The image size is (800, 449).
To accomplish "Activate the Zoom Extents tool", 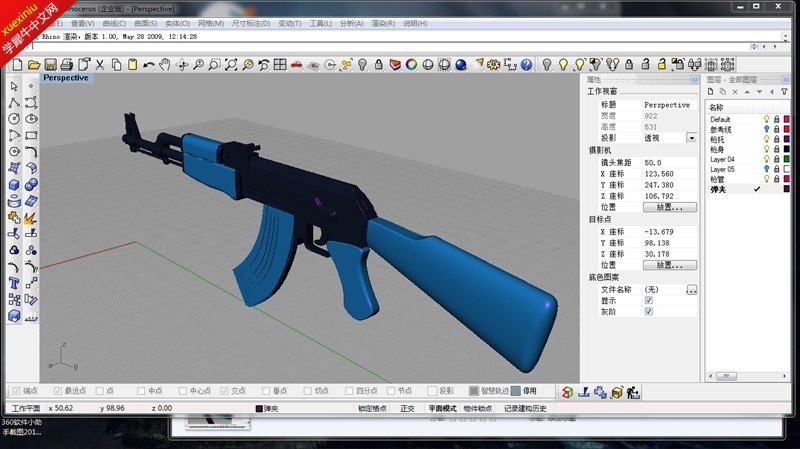I will (x=231, y=65).
